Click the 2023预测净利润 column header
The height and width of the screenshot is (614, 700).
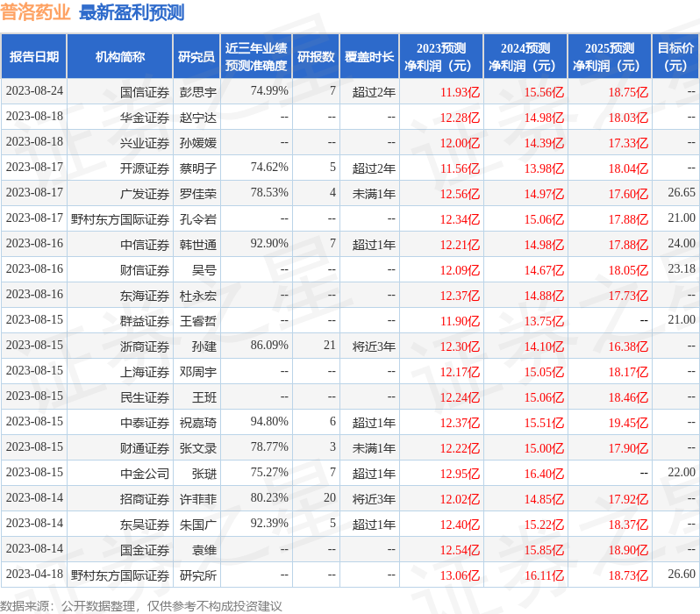click(x=441, y=57)
